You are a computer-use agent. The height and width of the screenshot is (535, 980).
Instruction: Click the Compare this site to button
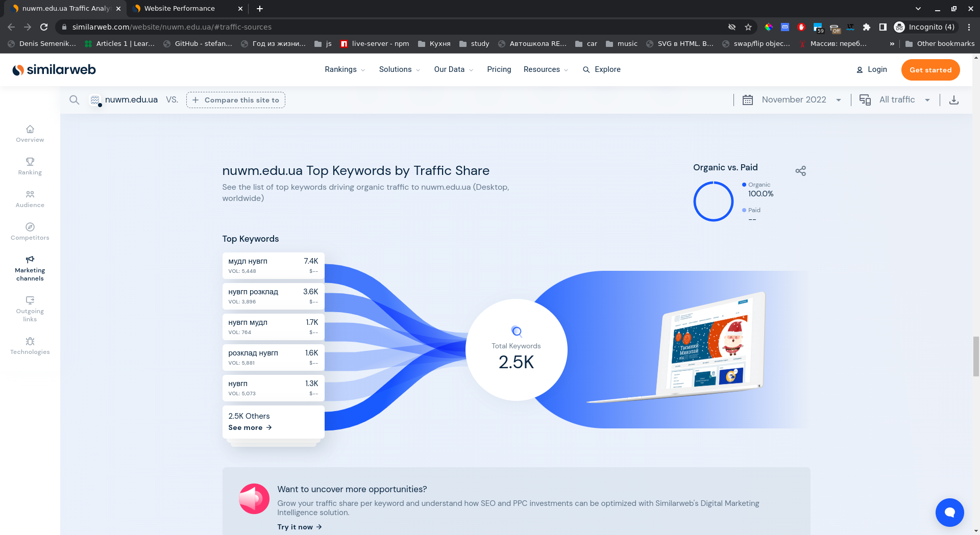236,100
